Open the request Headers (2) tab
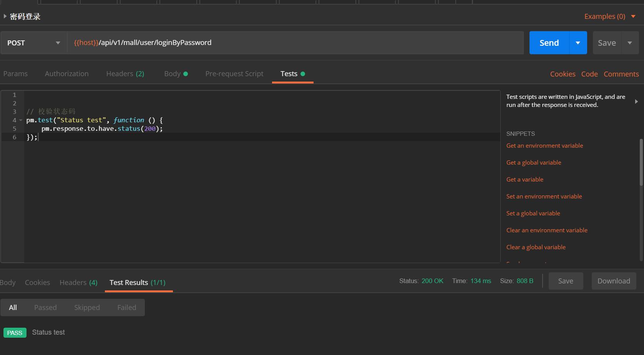The width and height of the screenshot is (644, 355). point(125,73)
